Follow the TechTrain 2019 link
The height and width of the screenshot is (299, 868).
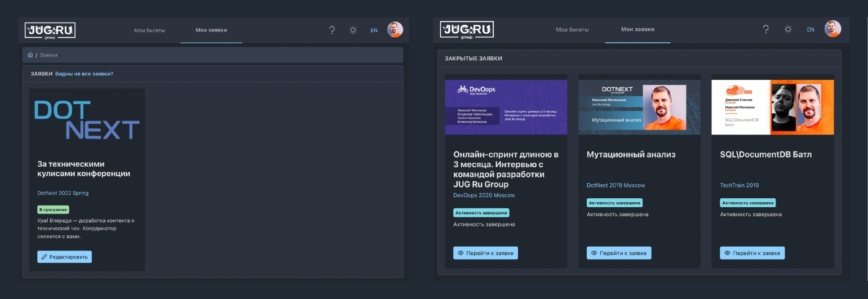(739, 185)
